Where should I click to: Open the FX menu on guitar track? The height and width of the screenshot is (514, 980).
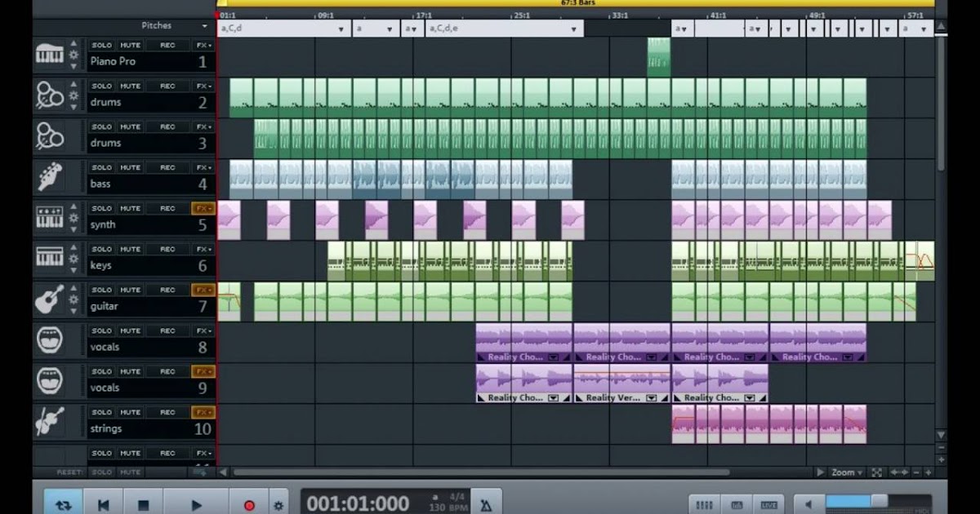point(203,290)
